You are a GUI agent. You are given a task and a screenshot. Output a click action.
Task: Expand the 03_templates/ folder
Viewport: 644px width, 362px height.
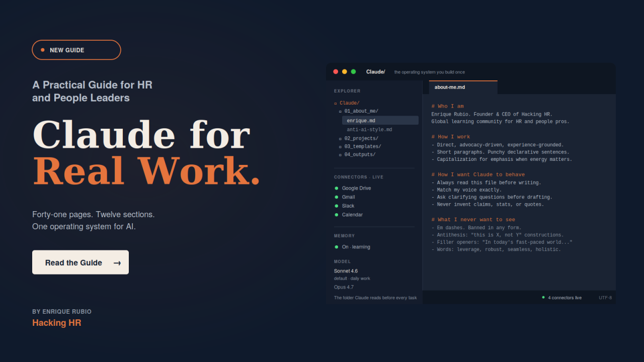(x=360, y=146)
